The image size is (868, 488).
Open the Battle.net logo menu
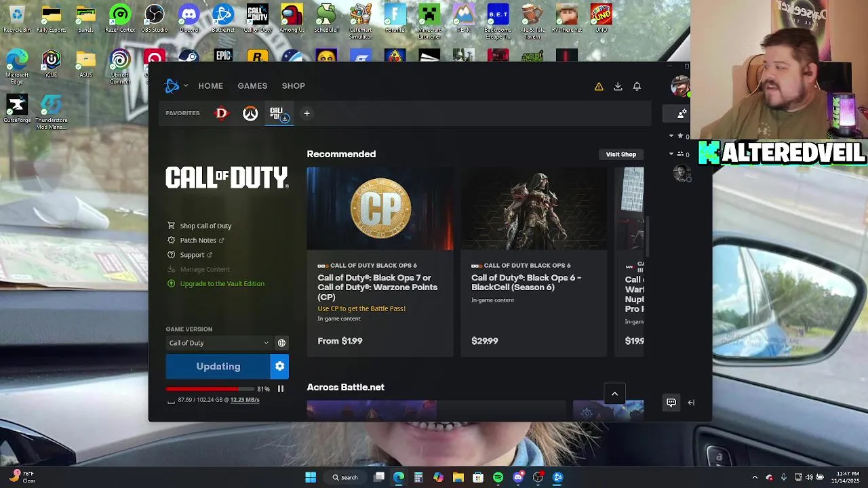coord(175,86)
